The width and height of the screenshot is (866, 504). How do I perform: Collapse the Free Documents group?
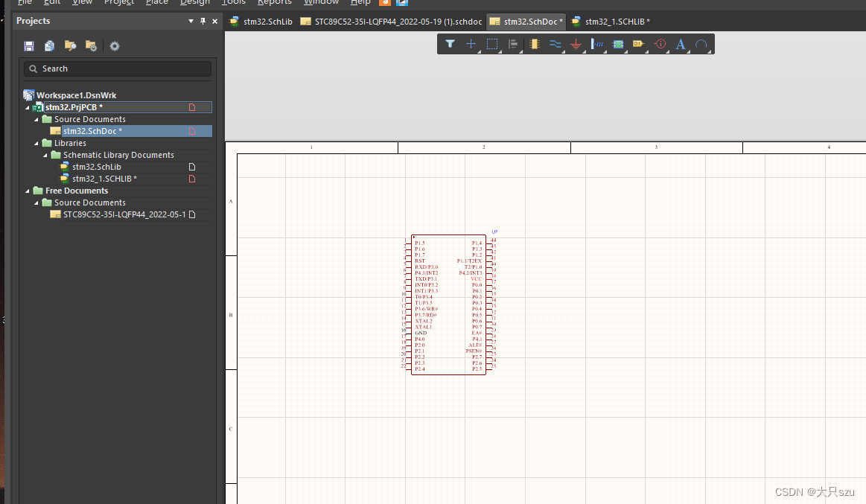click(x=28, y=191)
